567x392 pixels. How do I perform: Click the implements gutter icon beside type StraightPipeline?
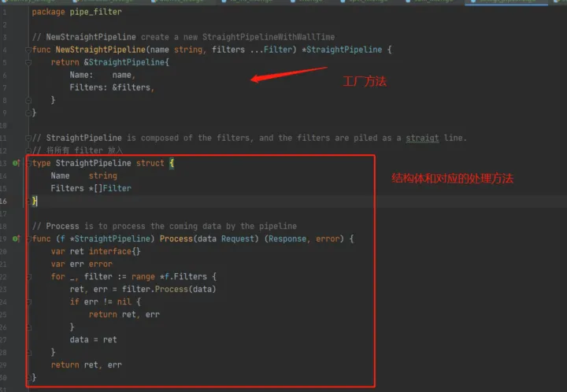tap(16, 163)
